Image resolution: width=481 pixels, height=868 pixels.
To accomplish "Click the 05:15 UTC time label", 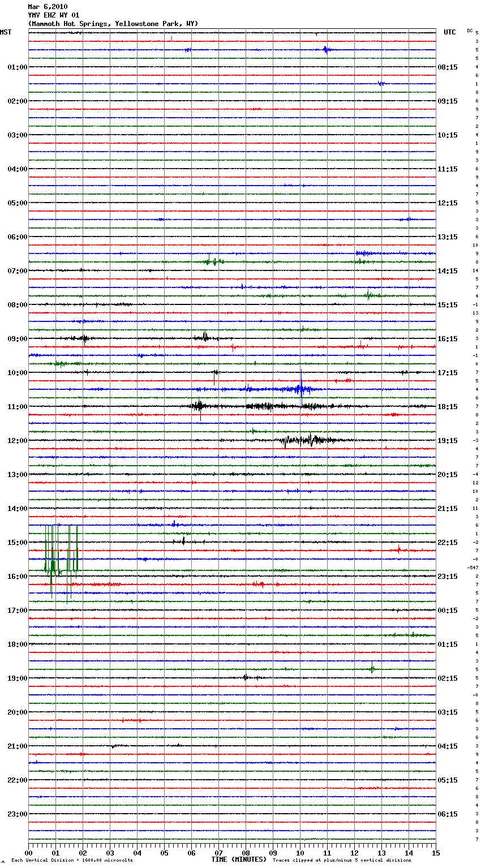I will (448, 780).
